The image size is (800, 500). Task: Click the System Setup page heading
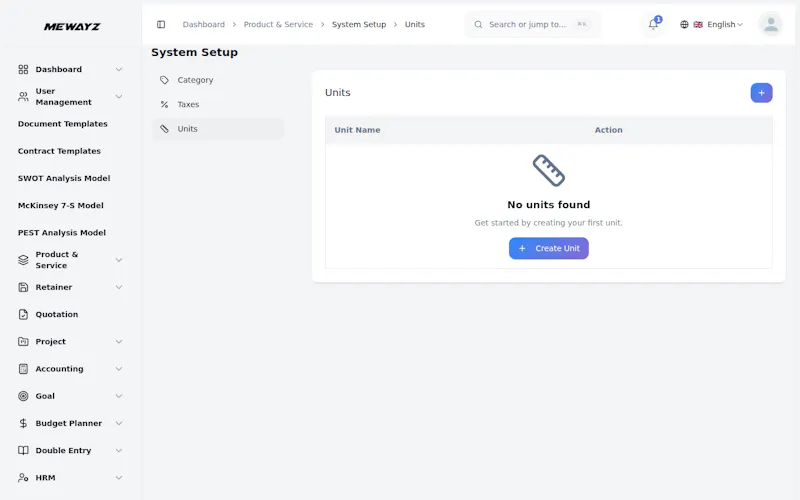194,53
